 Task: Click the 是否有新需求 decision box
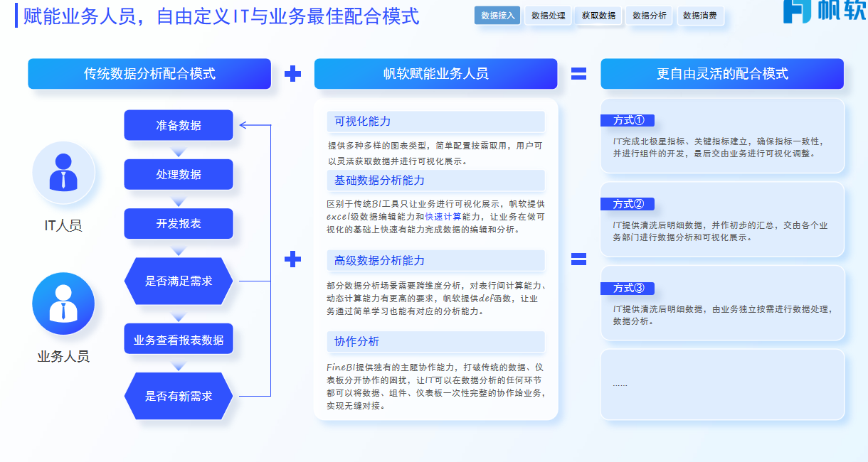click(179, 396)
